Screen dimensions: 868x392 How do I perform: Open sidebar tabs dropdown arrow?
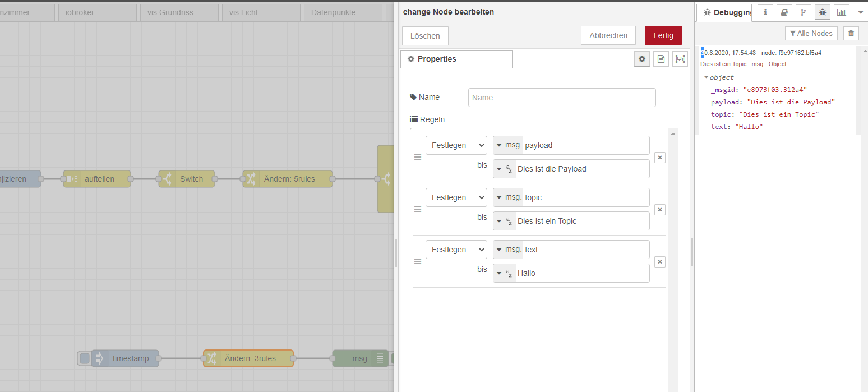pos(861,12)
